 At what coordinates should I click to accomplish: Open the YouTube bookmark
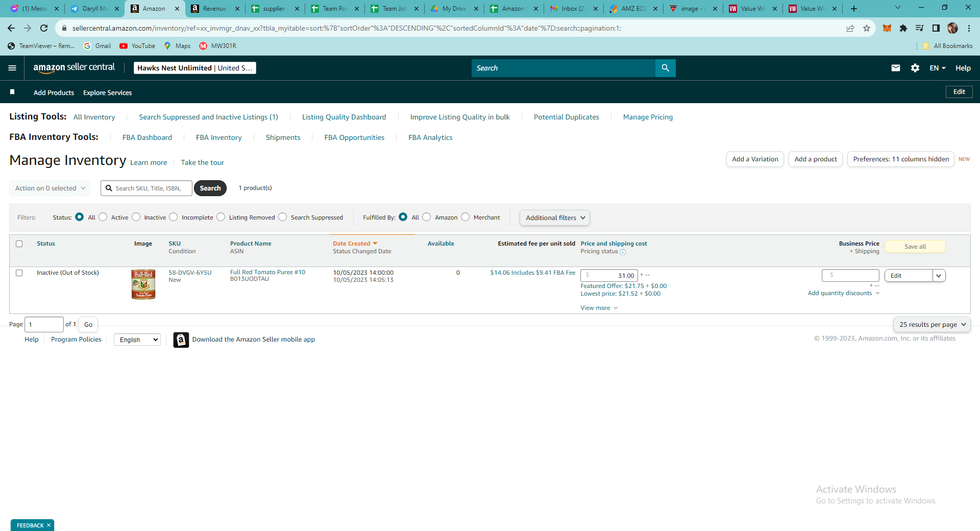pyautogui.click(x=137, y=46)
